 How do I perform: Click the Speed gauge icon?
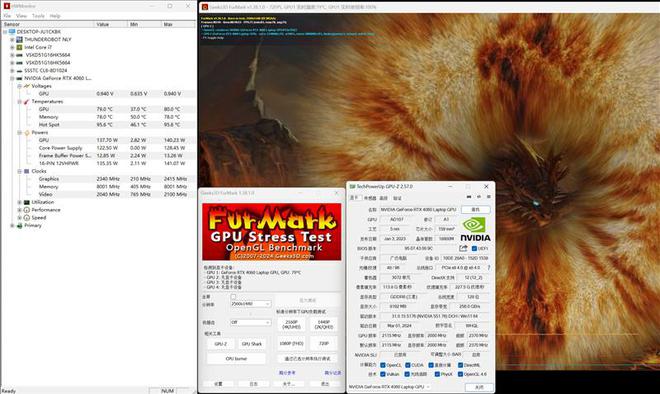27,218
